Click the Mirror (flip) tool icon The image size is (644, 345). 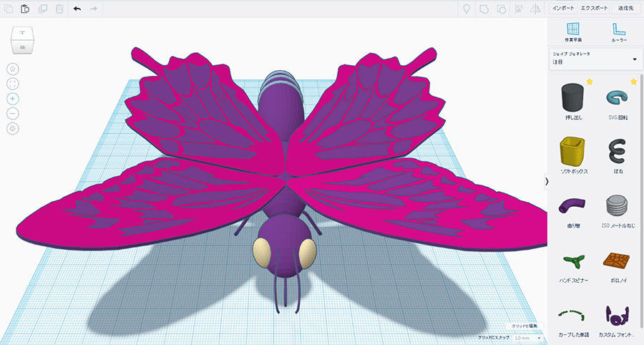click(x=535, y=9)
